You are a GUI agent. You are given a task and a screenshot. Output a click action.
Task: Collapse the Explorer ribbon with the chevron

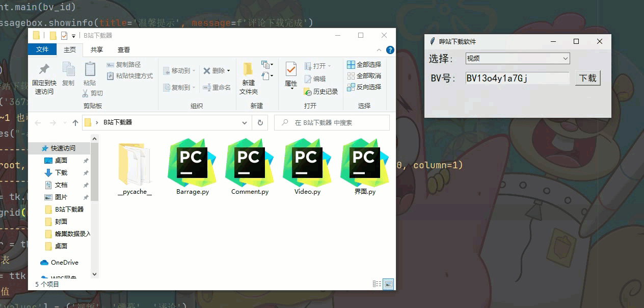click(379, 50)
